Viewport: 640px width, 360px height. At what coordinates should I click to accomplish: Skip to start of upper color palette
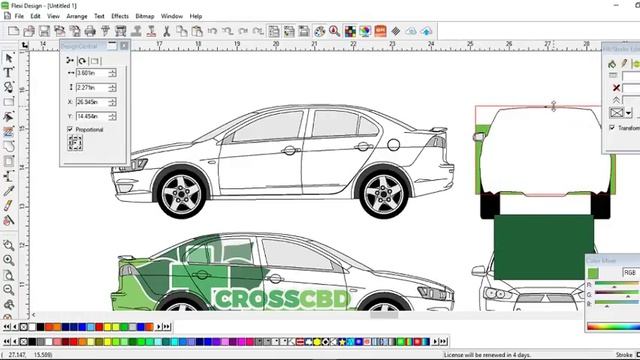click(7, 327)
